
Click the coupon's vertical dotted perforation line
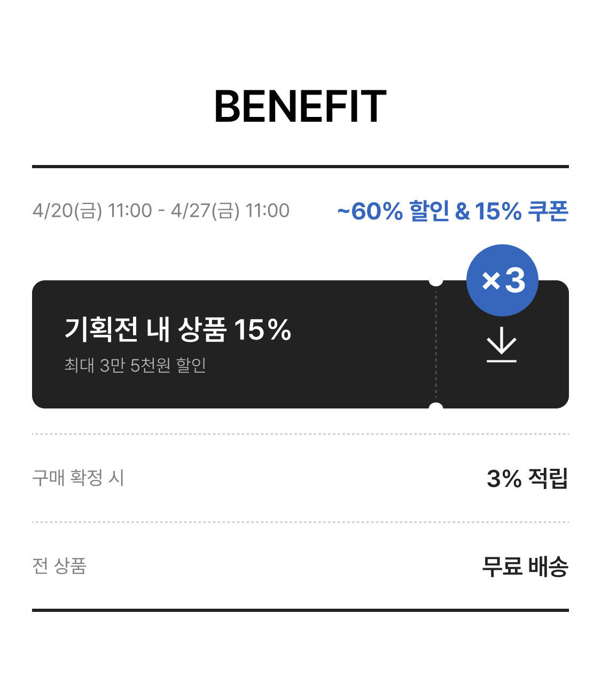tap(436, 344)
